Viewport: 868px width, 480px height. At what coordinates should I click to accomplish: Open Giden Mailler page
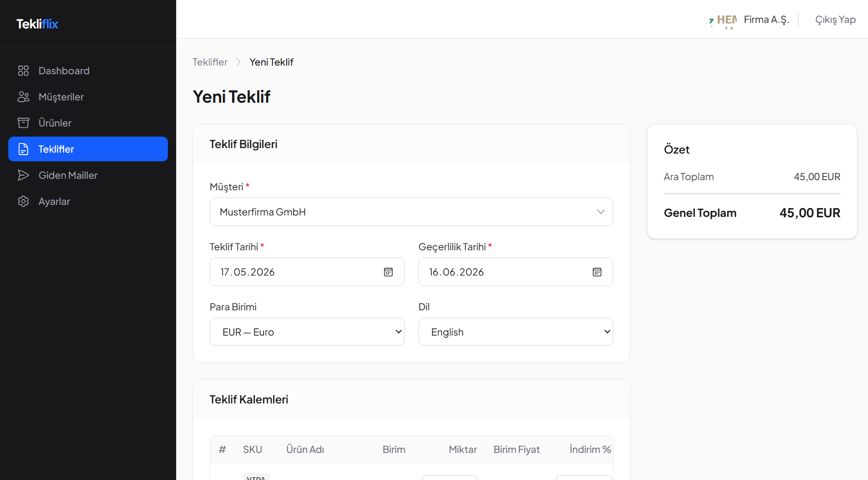[x=88, y=175]
